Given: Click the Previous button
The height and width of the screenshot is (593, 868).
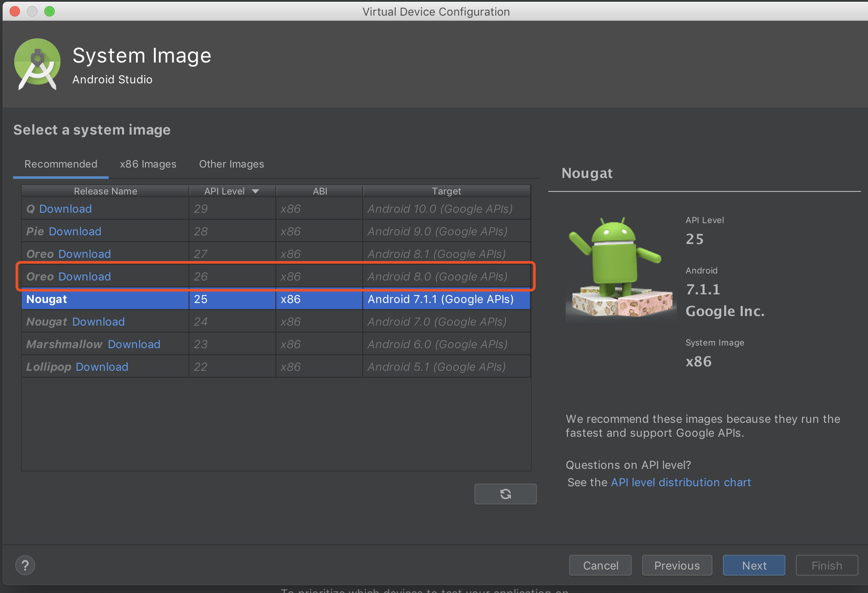Looking at the screenshot, I should [x=677, y=565].
